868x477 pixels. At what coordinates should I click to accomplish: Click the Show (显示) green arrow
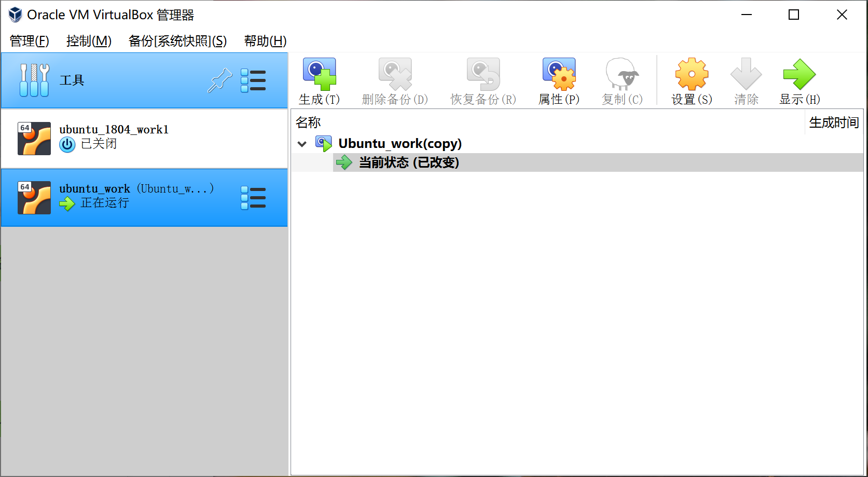(800, 74)
